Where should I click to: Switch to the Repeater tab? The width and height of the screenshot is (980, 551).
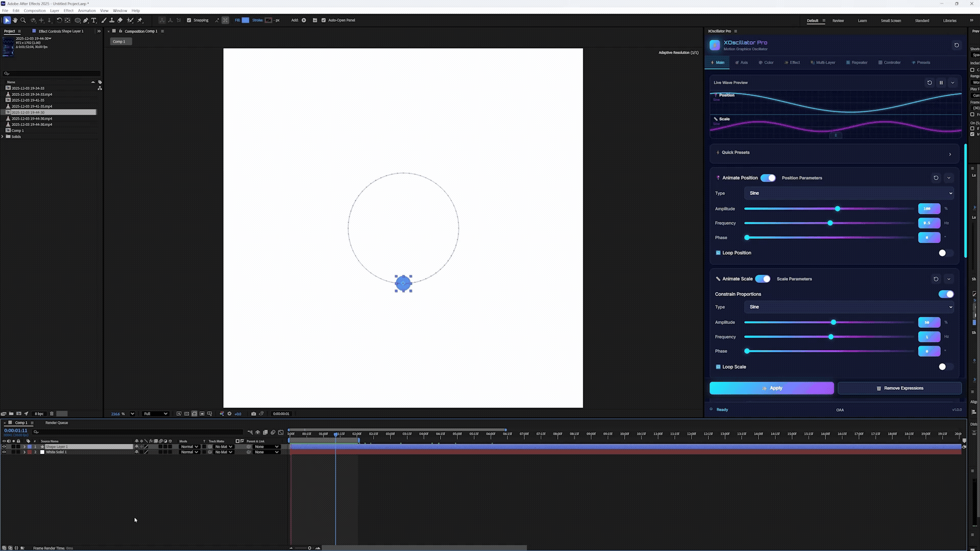pos(856,63)
